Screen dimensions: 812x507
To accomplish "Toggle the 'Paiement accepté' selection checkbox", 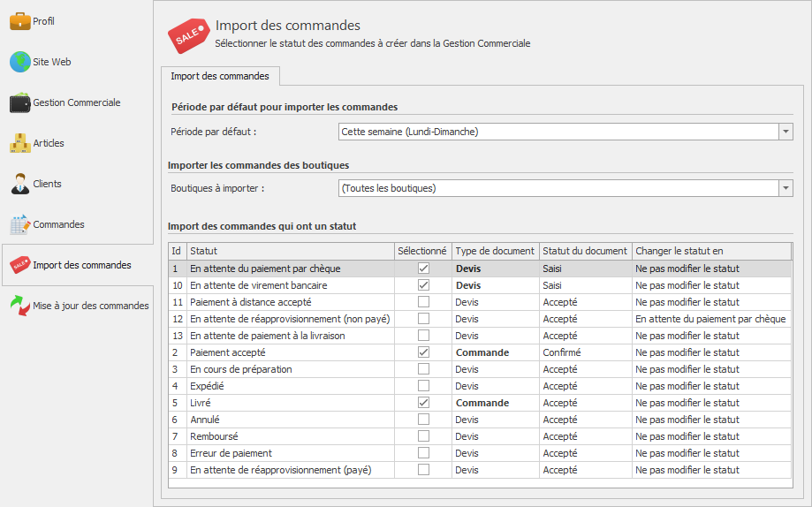I will point(424,352).
